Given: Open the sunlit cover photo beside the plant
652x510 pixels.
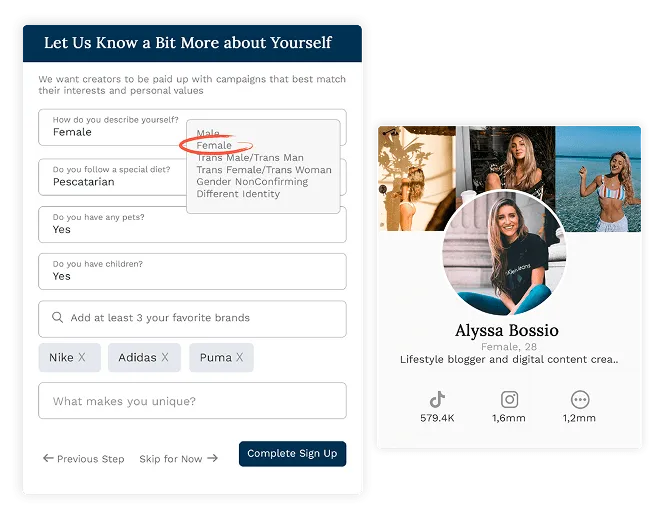Looking at the screenshot, I should click(x=417, y=178).
